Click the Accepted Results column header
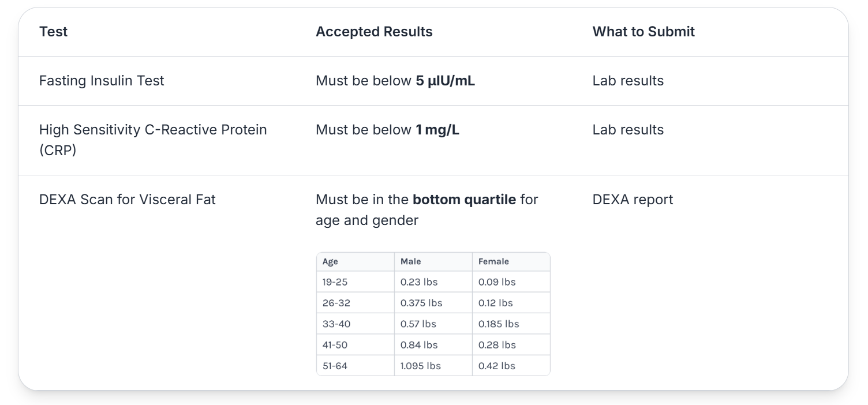This screenshot has width=868, height=405. (x=374, y=32)
